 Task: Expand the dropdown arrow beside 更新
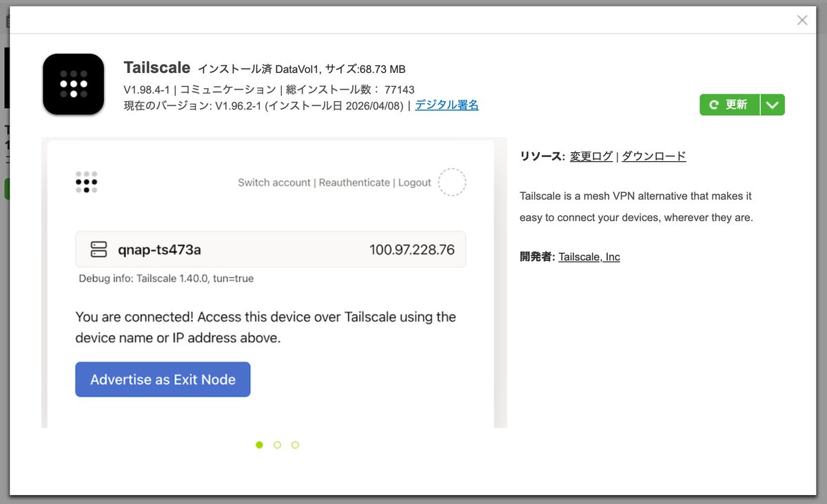point(773,105)
